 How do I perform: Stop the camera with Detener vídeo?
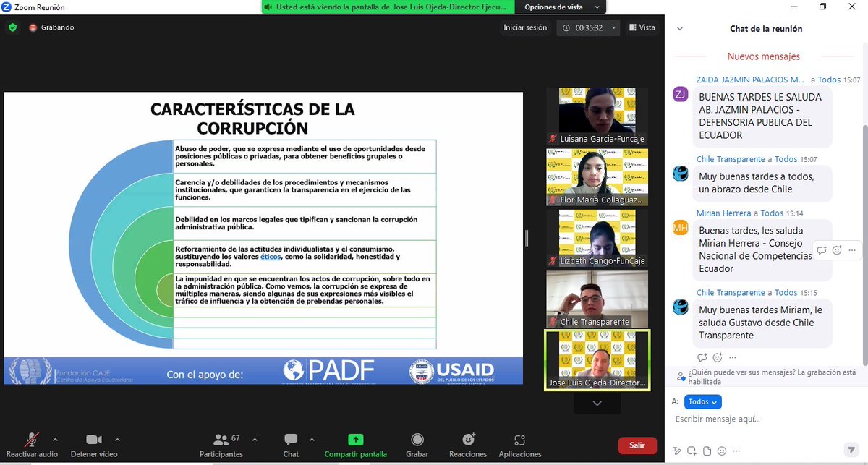point(94,444)
